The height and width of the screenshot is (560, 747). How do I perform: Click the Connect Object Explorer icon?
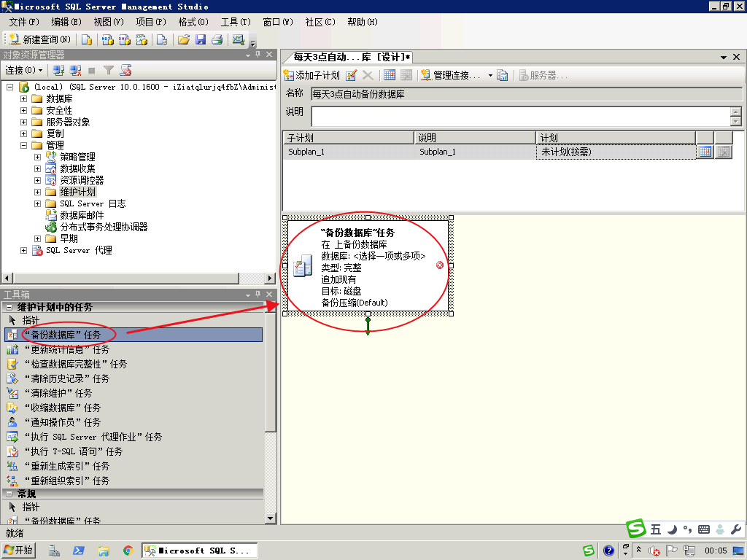pos(58,71)
